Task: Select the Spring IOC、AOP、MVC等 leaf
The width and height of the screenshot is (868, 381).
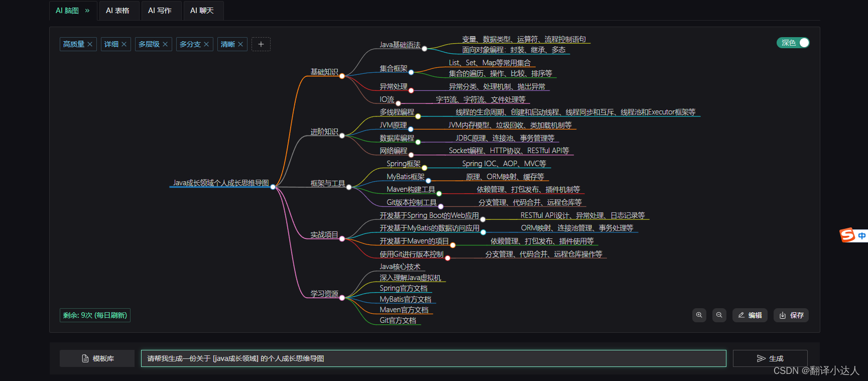Action: pyautogui.click(x=504, y=164)
